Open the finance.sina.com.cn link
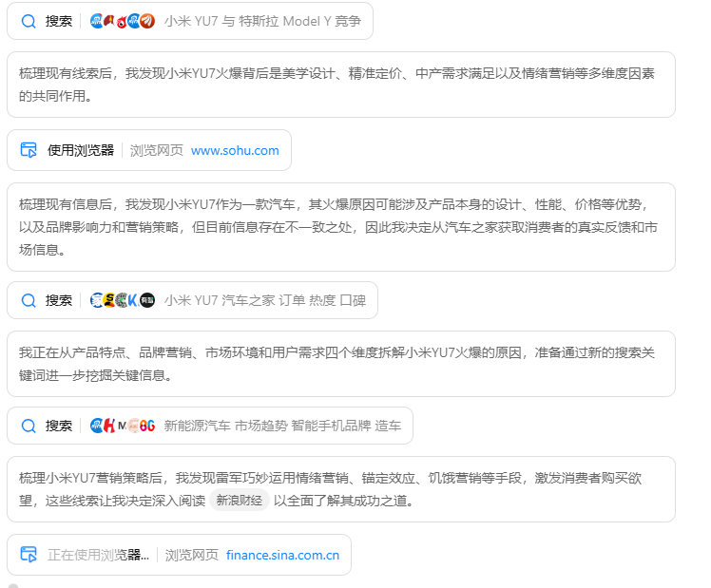 [282, 555]
